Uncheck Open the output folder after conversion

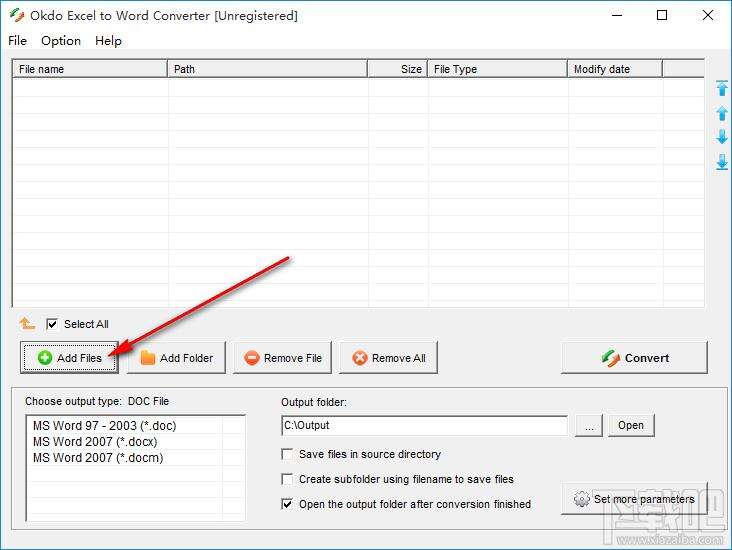point(287,504)
